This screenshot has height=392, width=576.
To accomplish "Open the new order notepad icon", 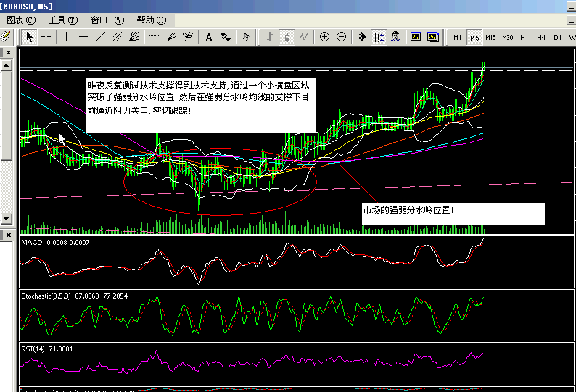I will 5,37.
